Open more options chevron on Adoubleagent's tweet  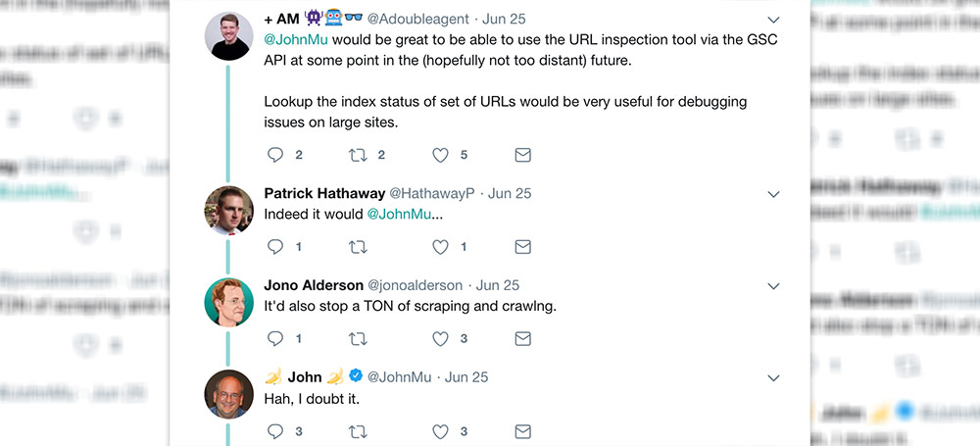[774, 20]
